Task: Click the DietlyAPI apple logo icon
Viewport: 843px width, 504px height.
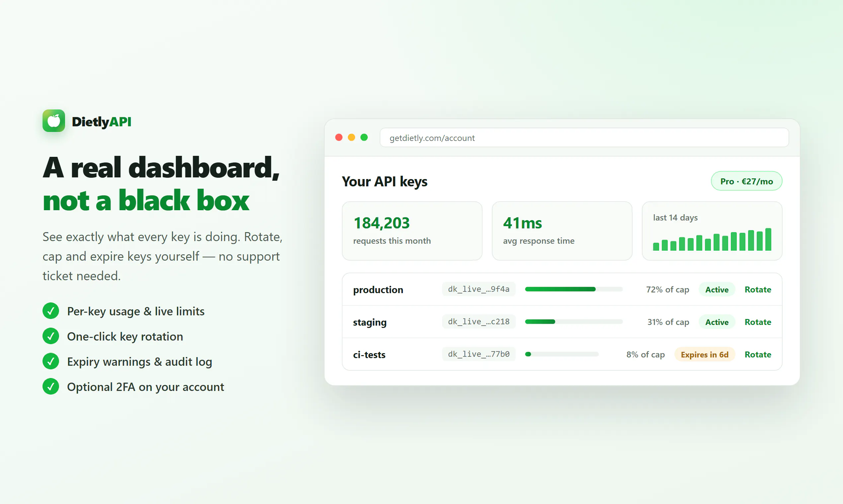Action: click(x=54, y=121)
